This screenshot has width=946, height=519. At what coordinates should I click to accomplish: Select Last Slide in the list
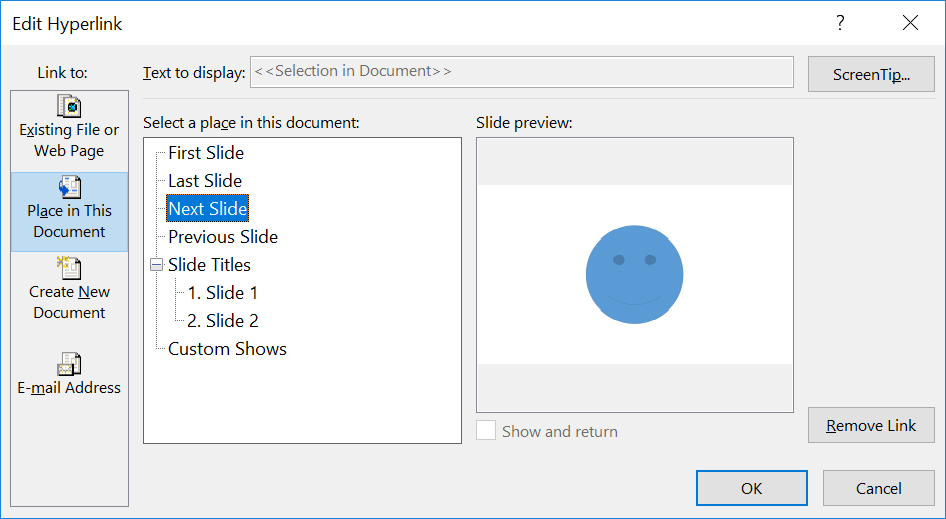point(205,181)
